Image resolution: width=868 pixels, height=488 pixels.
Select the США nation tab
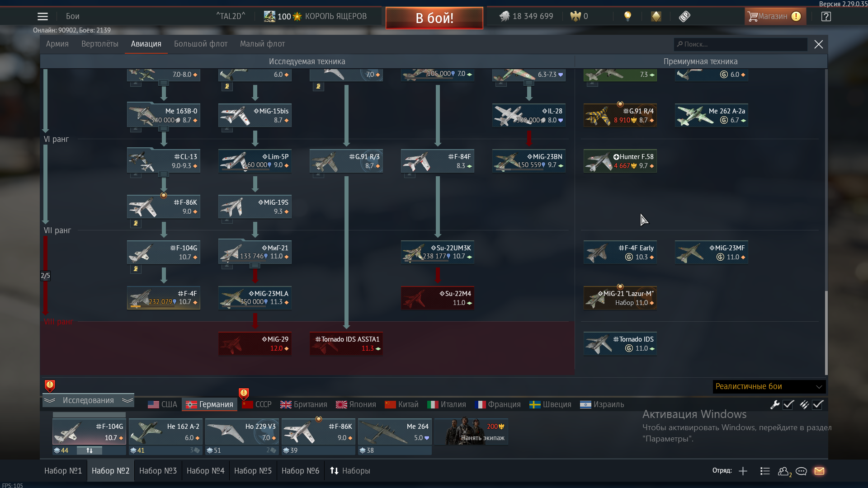(x=162, y=404)
